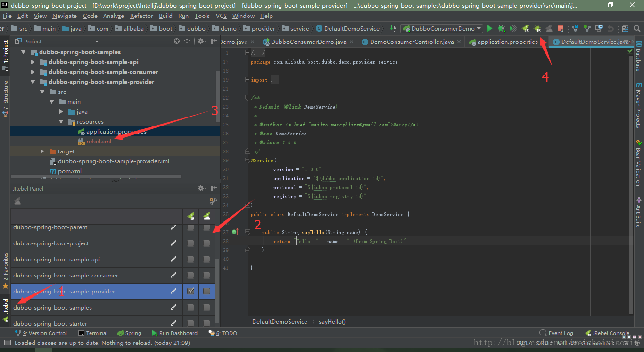
Task: Click pencil icon for dubbo-spring-boot-sample-provider
Action: coord(174,292)
